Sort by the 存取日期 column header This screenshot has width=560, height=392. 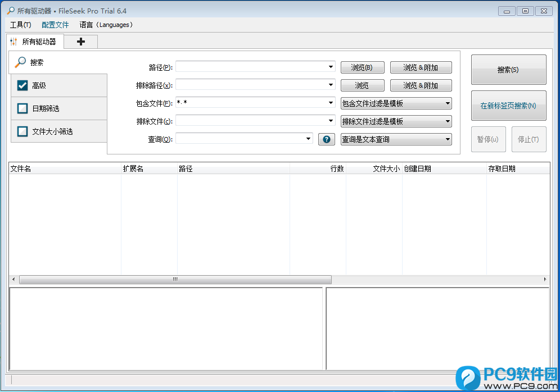point(518,168)
